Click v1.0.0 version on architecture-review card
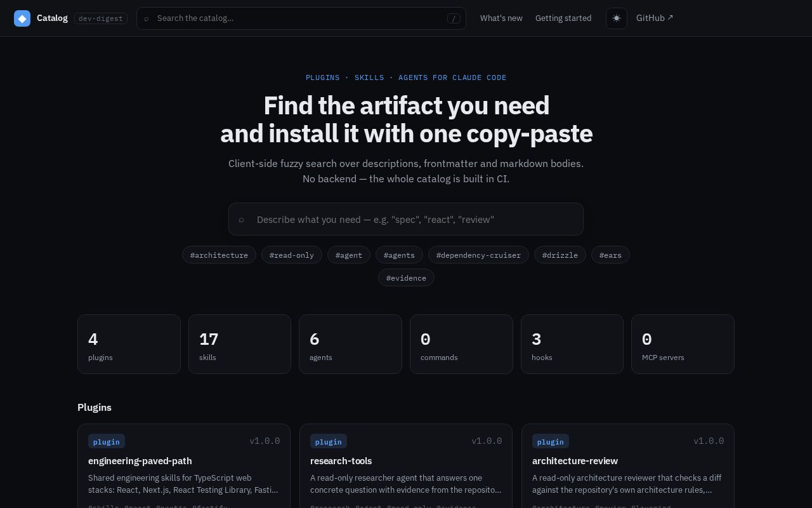The image size is (812, 508). tap(709, 441)
